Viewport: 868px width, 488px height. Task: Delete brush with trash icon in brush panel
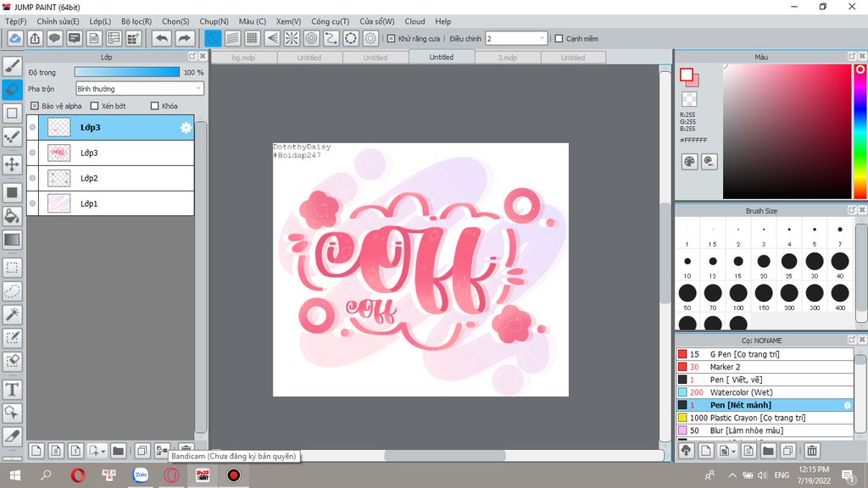pyautogui.click(x=811, y=451)
